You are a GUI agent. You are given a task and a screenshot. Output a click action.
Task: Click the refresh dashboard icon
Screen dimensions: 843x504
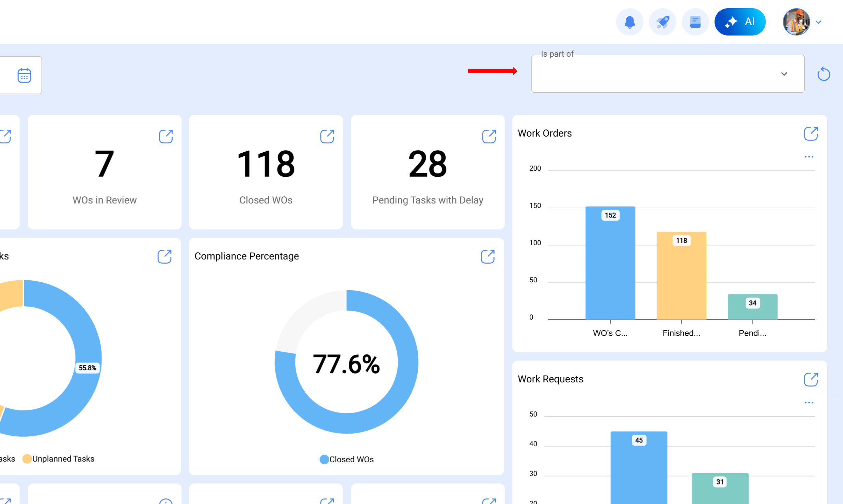[824, 74]
